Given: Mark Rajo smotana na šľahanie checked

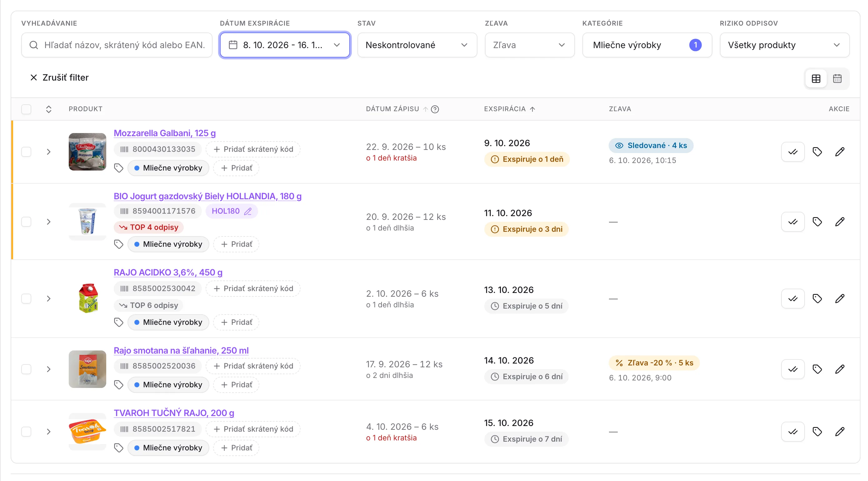Looking at the screenshot, I should (792, 369).
